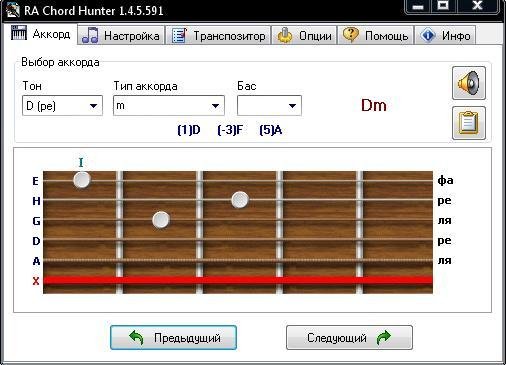Click the string name H label
The height and width of the screenshot is (365, 506).
click(x=36, y=201)
